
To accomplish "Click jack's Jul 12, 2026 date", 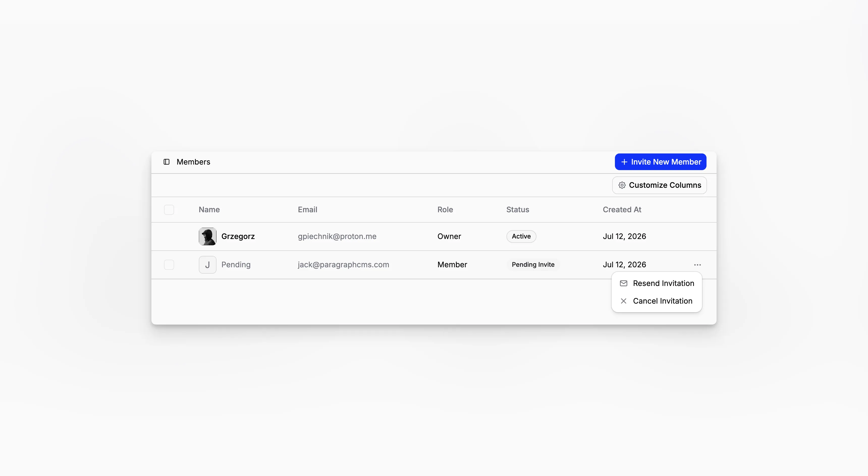I will pos(624,265).
